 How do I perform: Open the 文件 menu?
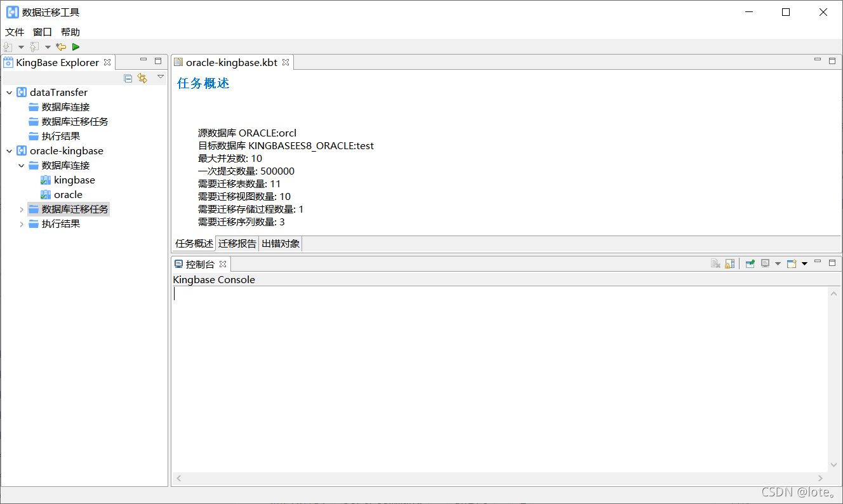click(x=15, y=32)
